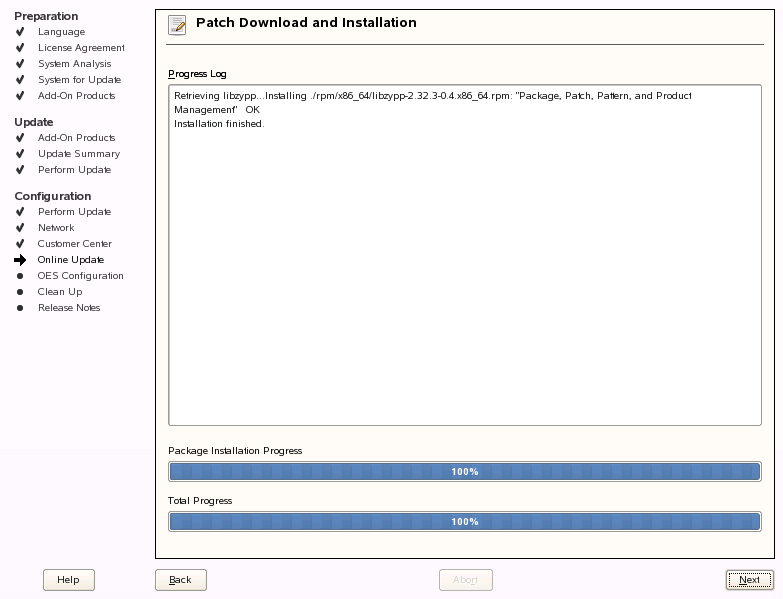This screenshot has width=783, height=599.
Task: Select the System Analysis step
Action: pyautogui.click(x=75, y=64)
